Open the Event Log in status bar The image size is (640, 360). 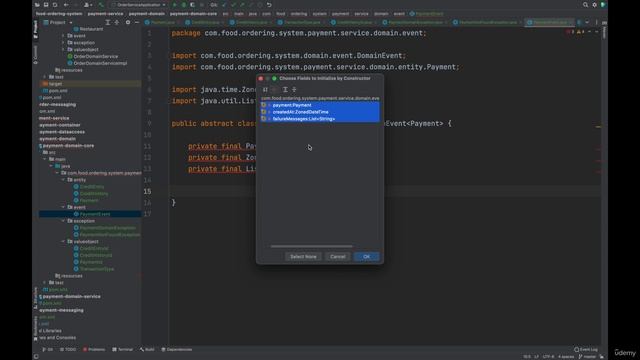586,350
